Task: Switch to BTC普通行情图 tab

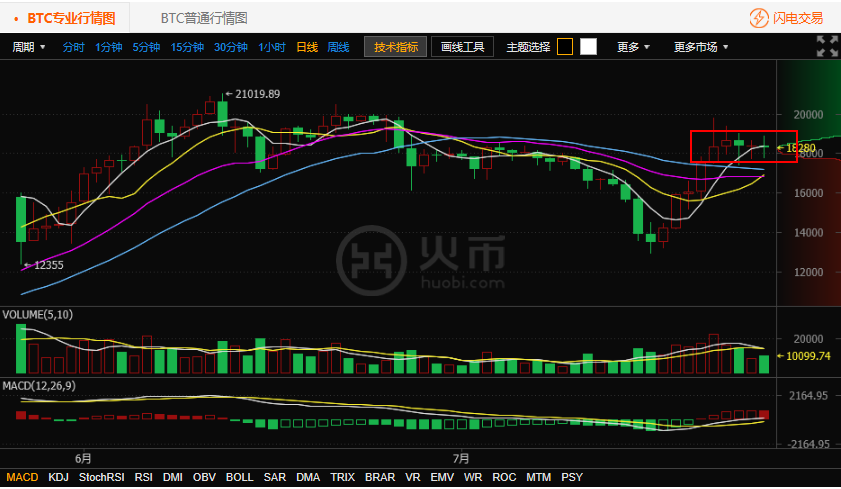Action: tap(204, 18)
